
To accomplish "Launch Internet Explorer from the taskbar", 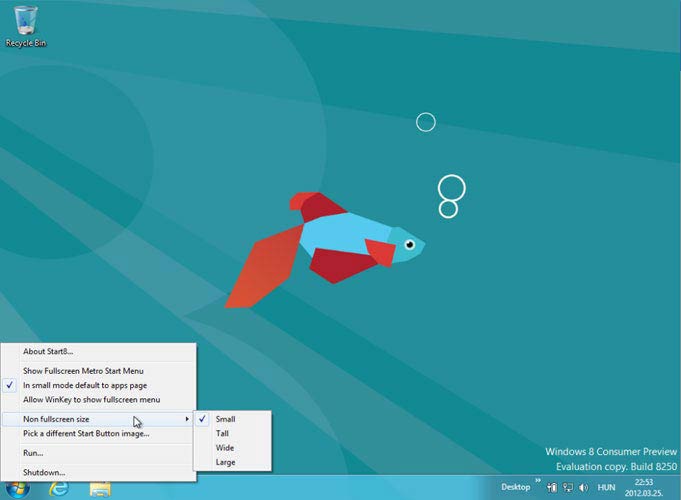I will [58, 489].
